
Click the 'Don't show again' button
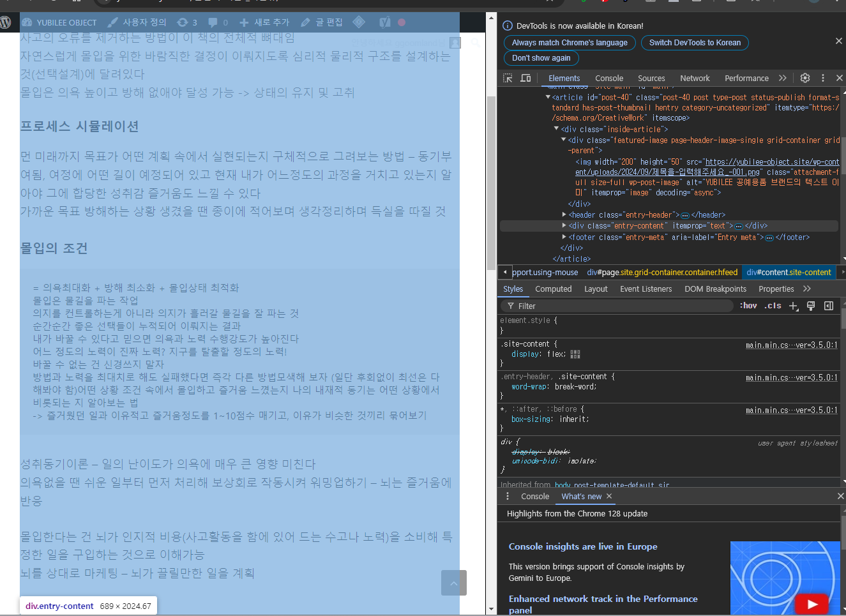point(541,58)
